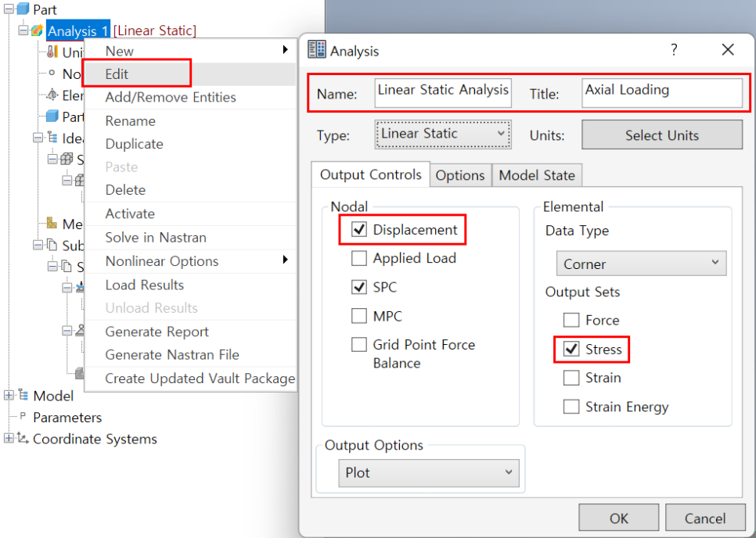Choose Solve in Nastran from context menu
Screen dimensions: 756x538
point(156,237)
